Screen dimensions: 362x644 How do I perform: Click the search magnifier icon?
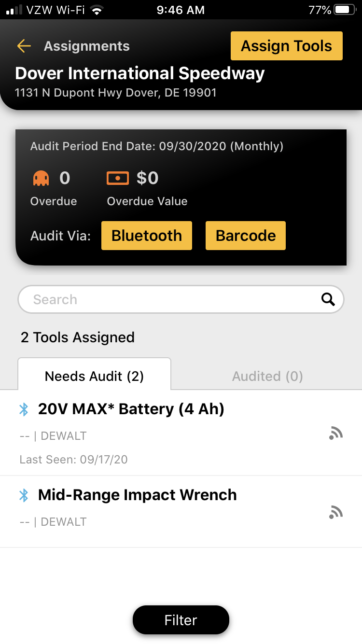(328, 299)
